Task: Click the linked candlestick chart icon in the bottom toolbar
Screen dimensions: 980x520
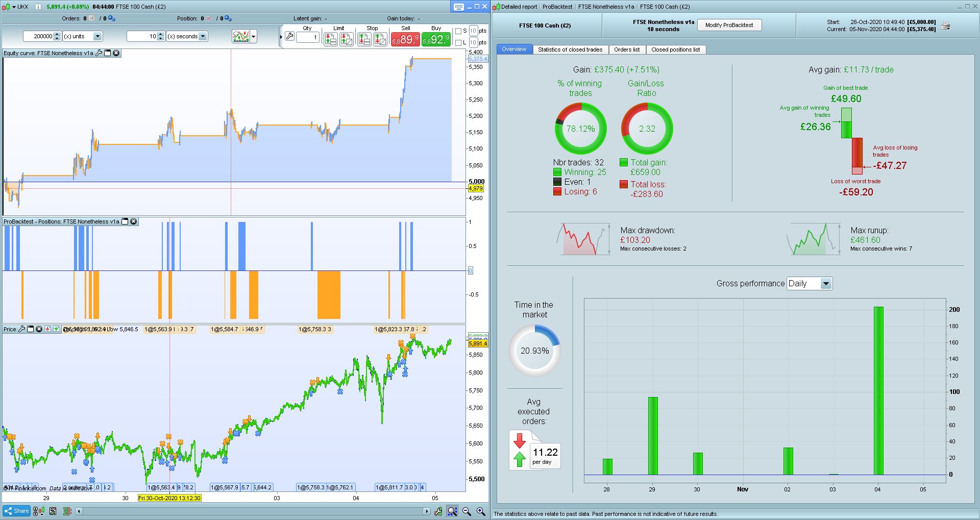Action: pos(39,511)
